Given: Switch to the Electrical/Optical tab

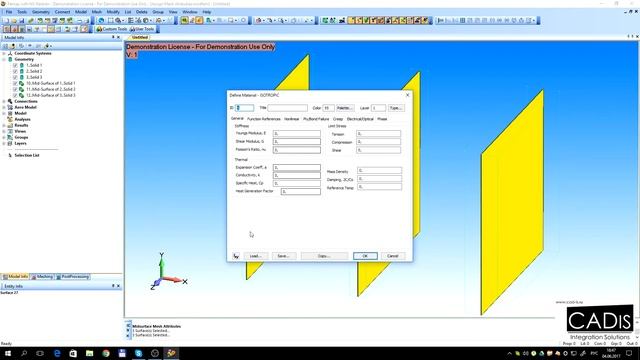Looking at the screenshot, I should (x=360, y=119).
